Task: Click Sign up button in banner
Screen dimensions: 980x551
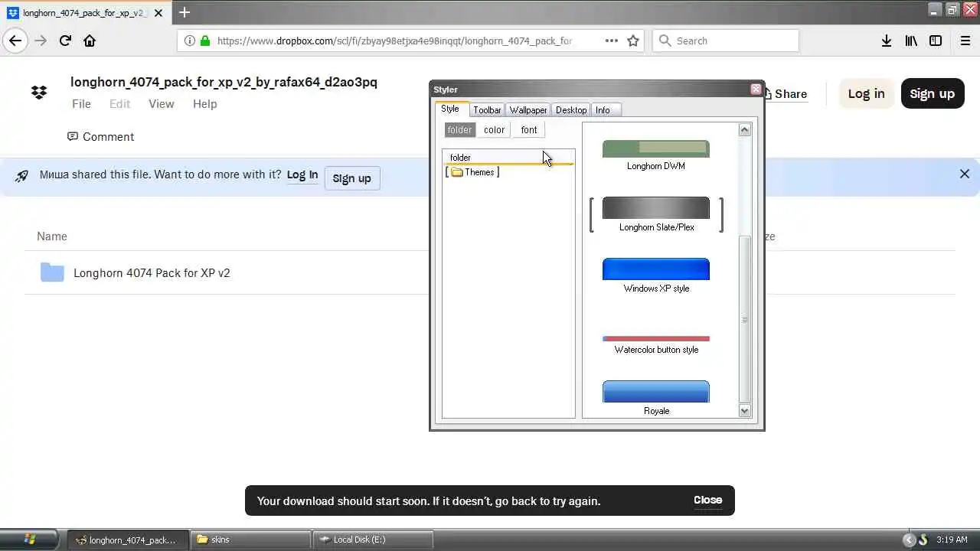Action: 352,178
